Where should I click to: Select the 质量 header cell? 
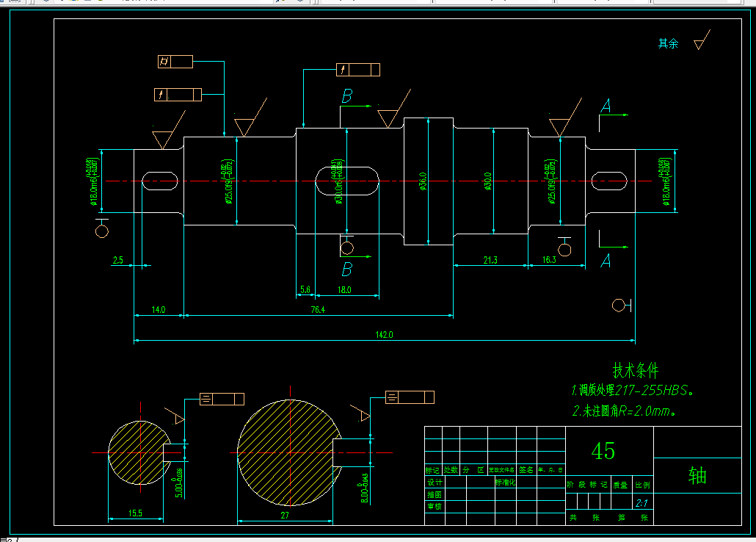tap(620, 485)
